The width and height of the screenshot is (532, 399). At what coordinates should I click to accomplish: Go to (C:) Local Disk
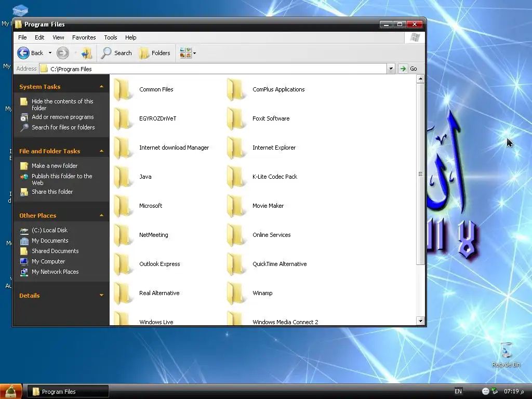pos(49,230)
